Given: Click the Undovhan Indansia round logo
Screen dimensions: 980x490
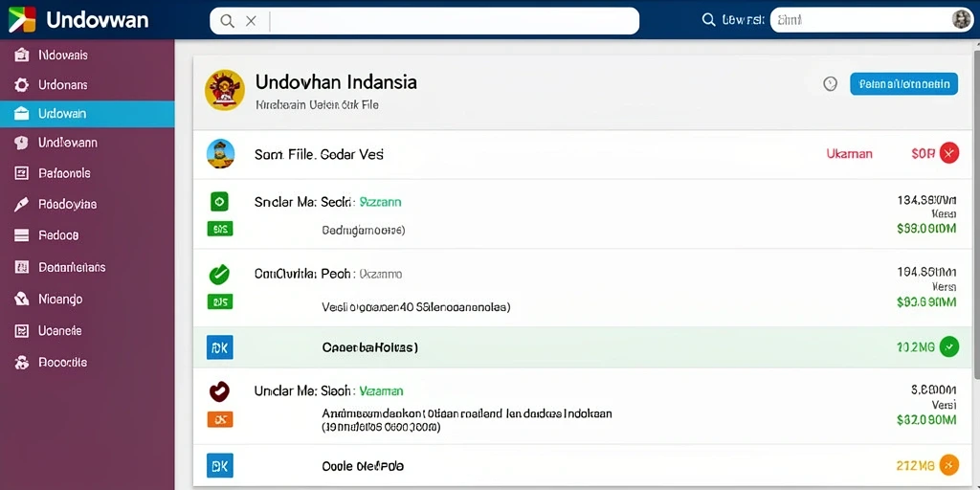Looking at the screenshot, I should pos(224,90).
